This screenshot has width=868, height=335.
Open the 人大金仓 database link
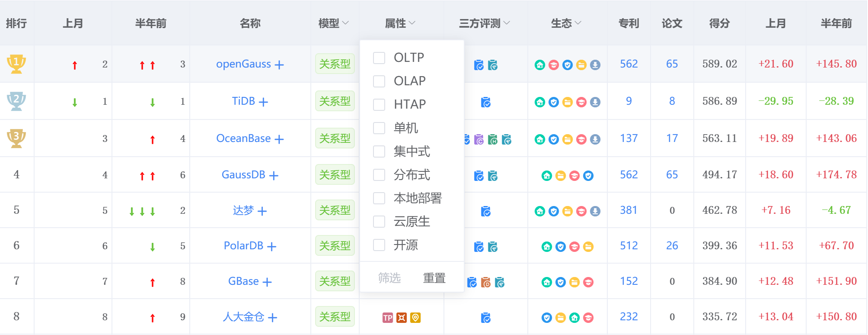click(x=243, y=317)
